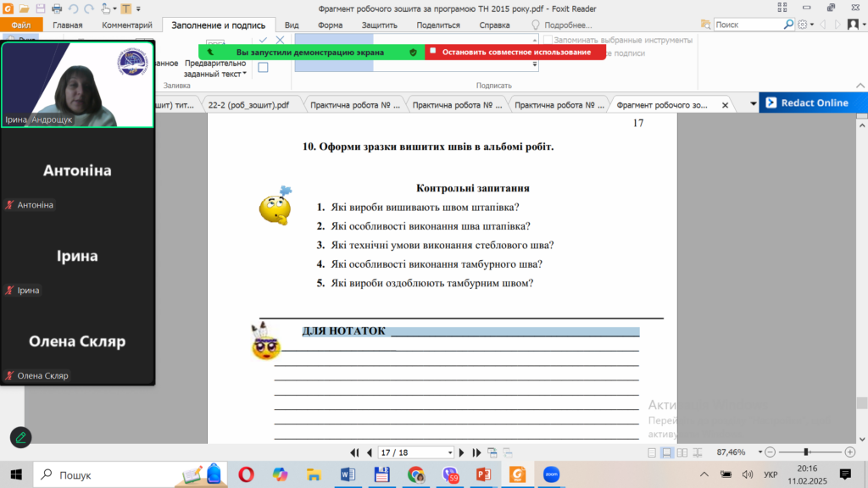Show hidden system tray icons

tap(704, 474)
